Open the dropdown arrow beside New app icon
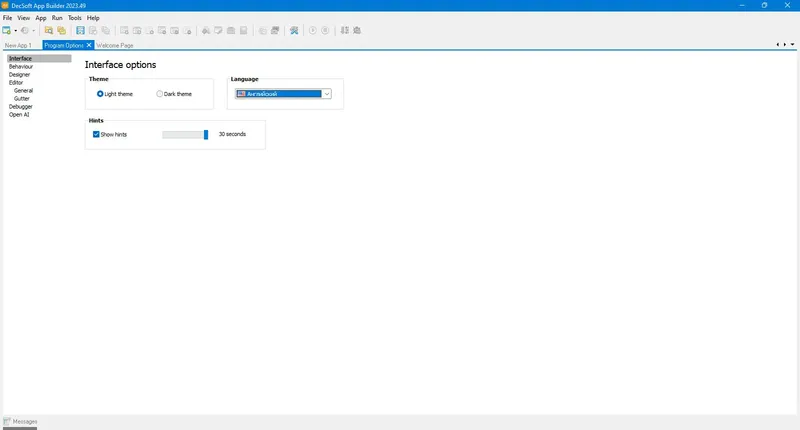800x430 pixels. point(15,31)
